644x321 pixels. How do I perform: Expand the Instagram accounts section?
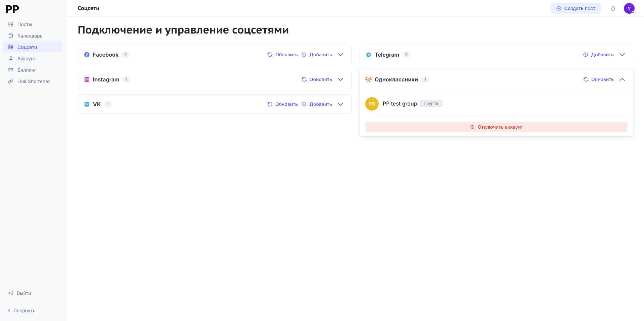click(x=340, y=79)
